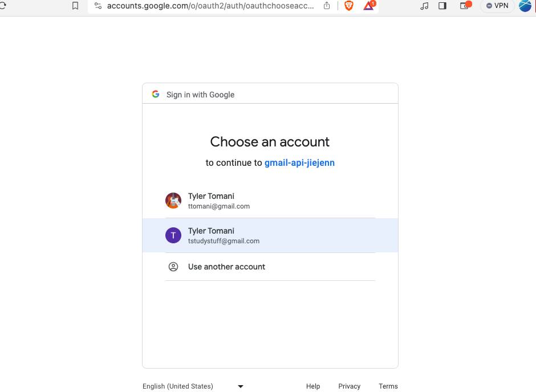
Task: Toggle the VPN button
Action: [x=497, y=6]
